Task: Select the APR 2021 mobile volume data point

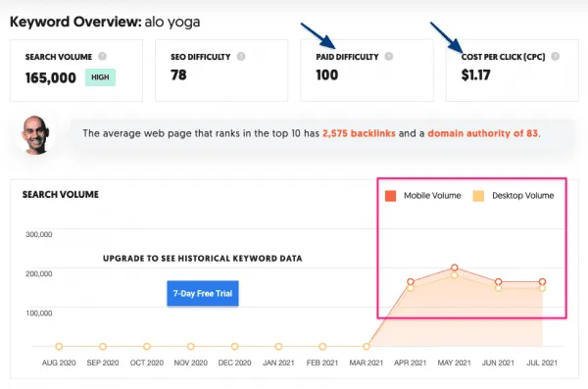Action: (411, 282)
